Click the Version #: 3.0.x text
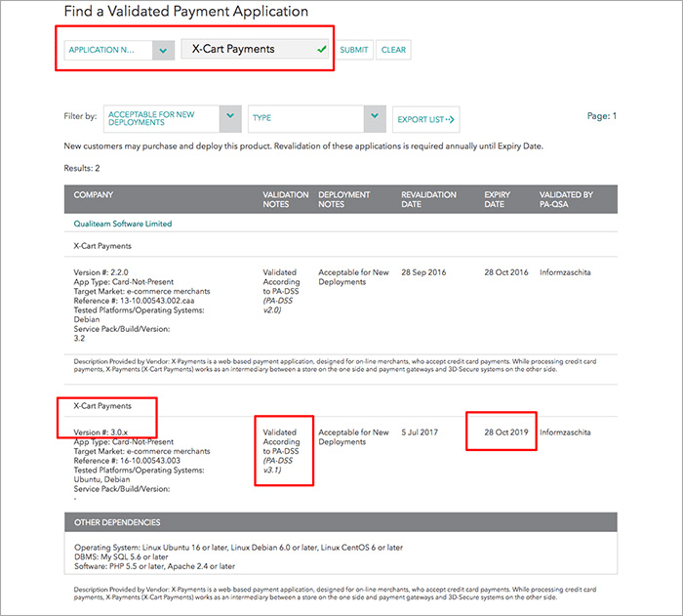The image size is (683, 616). pyautogui.click(x=100, y=432)
